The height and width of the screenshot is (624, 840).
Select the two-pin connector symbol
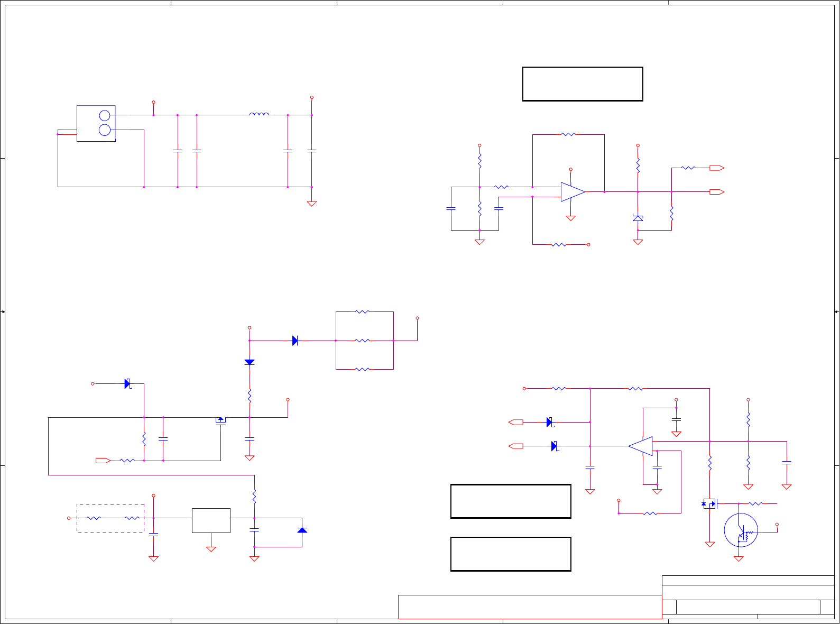[96, 123]
